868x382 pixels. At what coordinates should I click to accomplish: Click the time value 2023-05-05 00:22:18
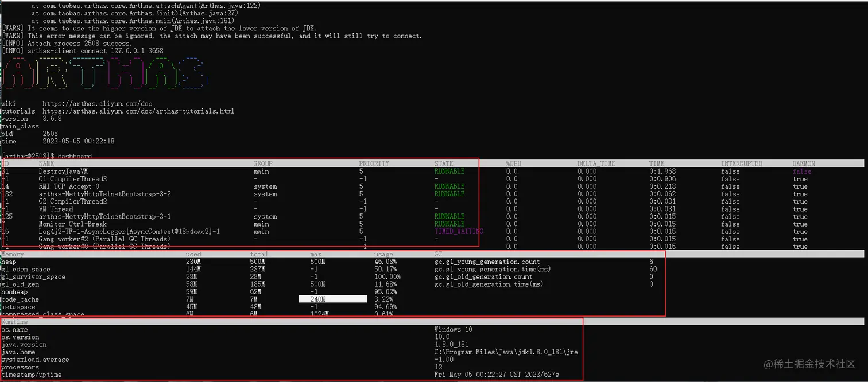79,141
